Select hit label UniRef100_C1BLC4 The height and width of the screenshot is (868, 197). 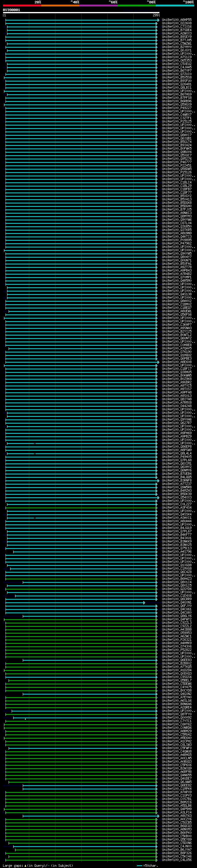click(x=177, y=182)
